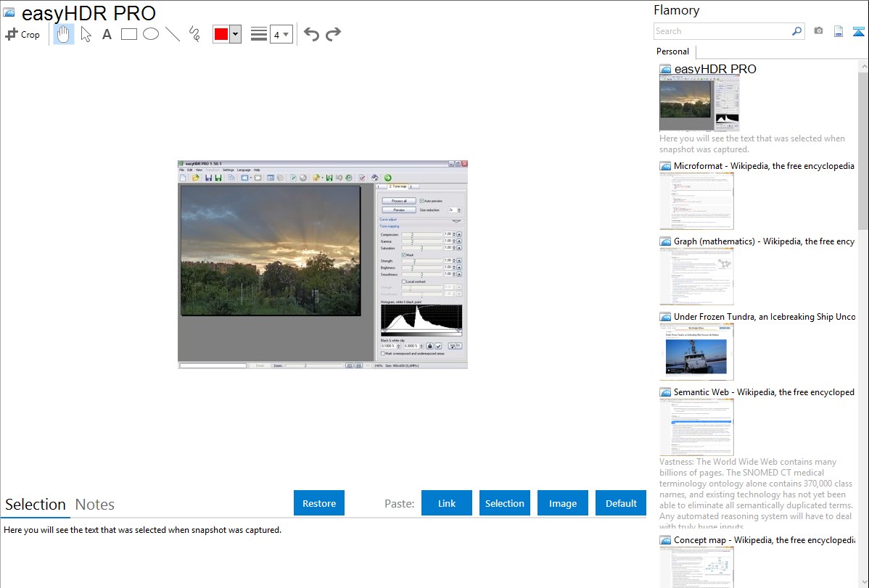This screenshot has height=588, width=869.
Task: Click the 'Concept map - Wikipedia' title
Action: tap(764, 539)
